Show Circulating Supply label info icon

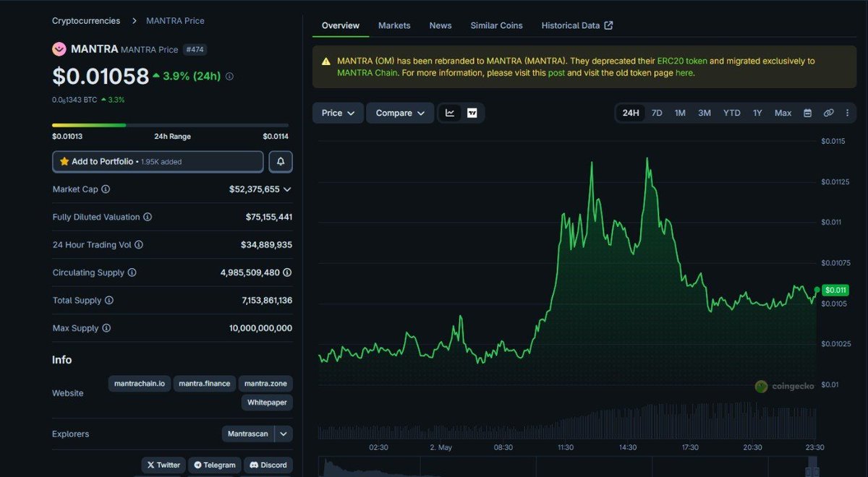click(132, 272)
